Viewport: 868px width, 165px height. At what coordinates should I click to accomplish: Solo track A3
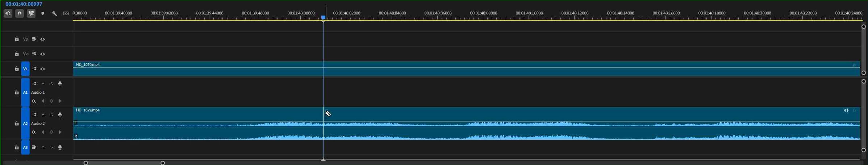tap(51, 147)
